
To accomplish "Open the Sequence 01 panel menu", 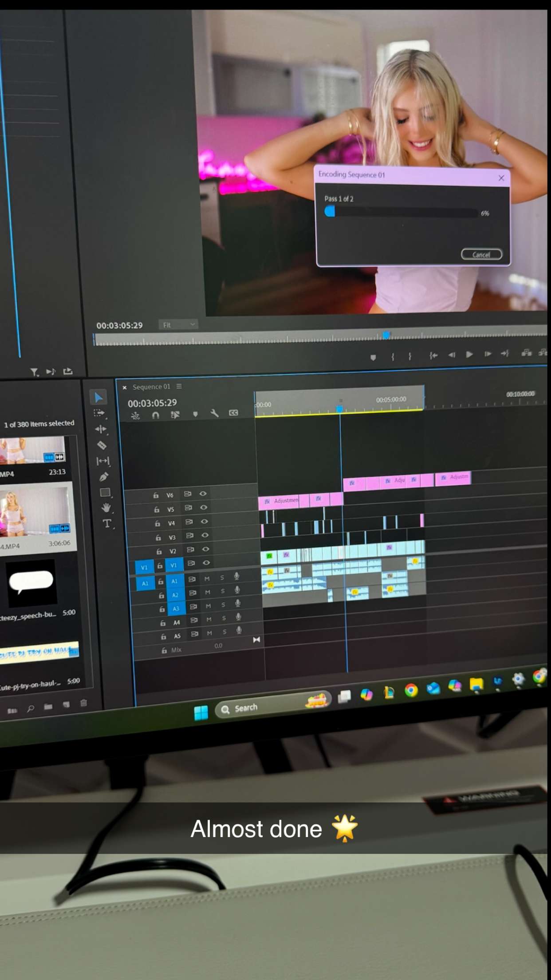I will [179, 386].
